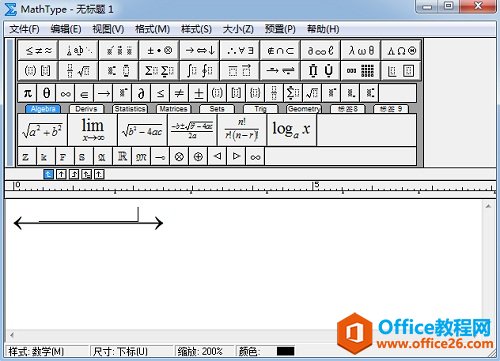Insert the not-equal symbol
Viewport: 500px width, 361px height.
pos(180,93)
